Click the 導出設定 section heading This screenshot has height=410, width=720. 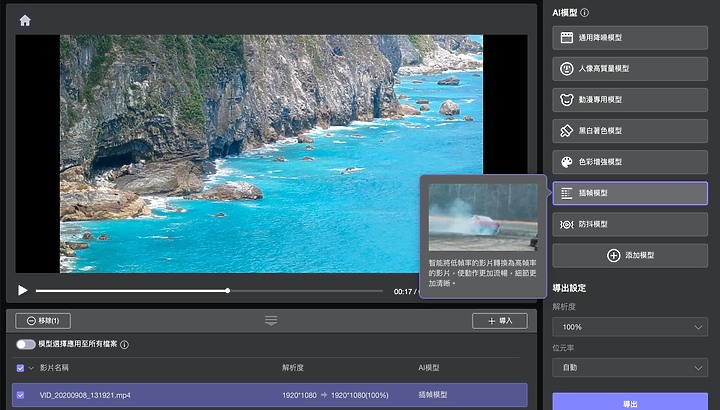tap(569, 288)
